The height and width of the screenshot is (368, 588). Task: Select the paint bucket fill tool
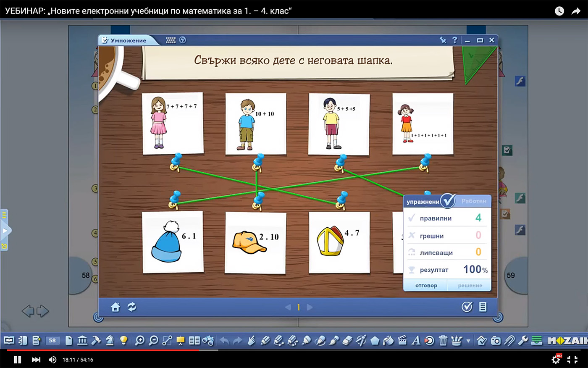click(388, 340)
